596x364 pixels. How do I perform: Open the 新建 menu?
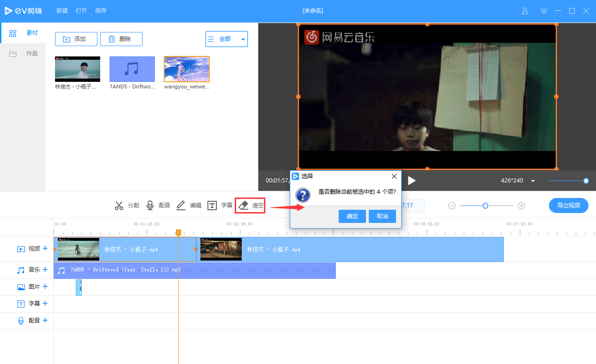[x=62, y=10]
